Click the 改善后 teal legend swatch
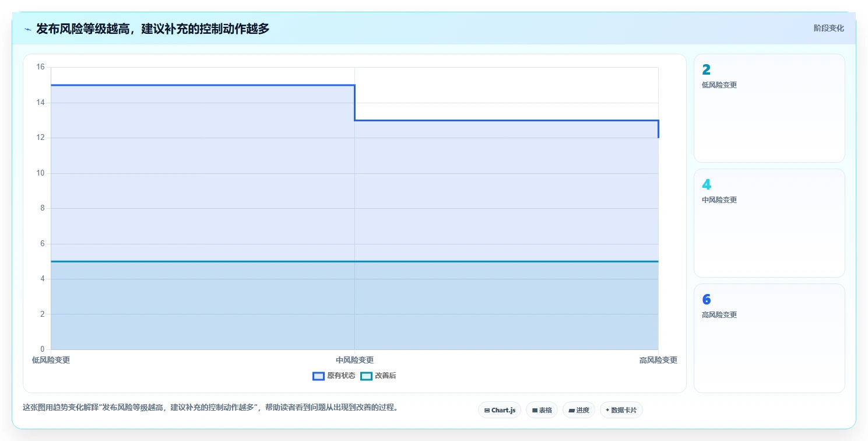Viewport: 868px width, 441px height. tap(366, 376)
